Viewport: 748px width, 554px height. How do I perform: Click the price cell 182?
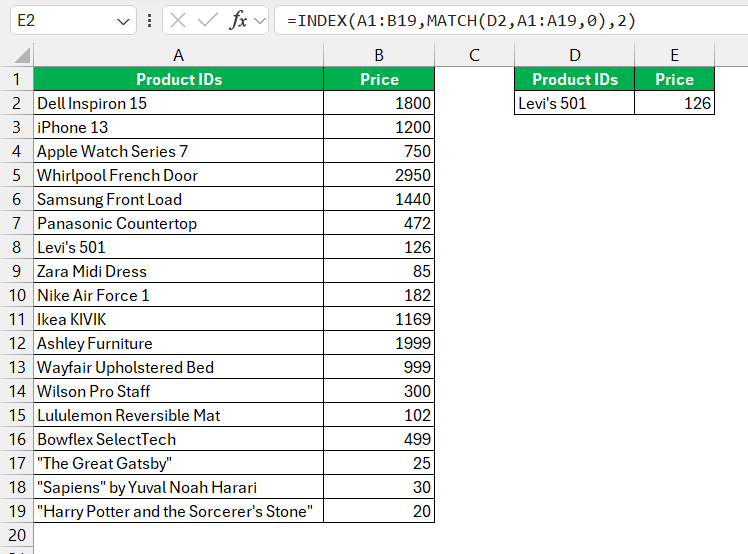[x=379, y=295]
